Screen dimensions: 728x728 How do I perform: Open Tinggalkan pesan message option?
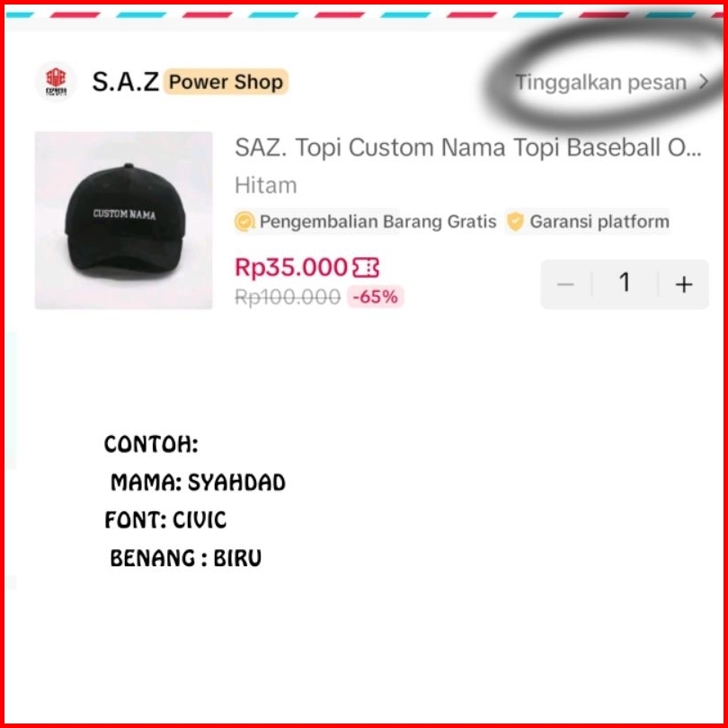pos(600,82)
